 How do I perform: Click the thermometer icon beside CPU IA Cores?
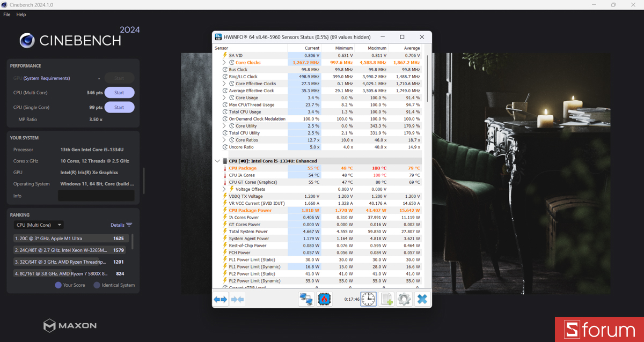225,175
